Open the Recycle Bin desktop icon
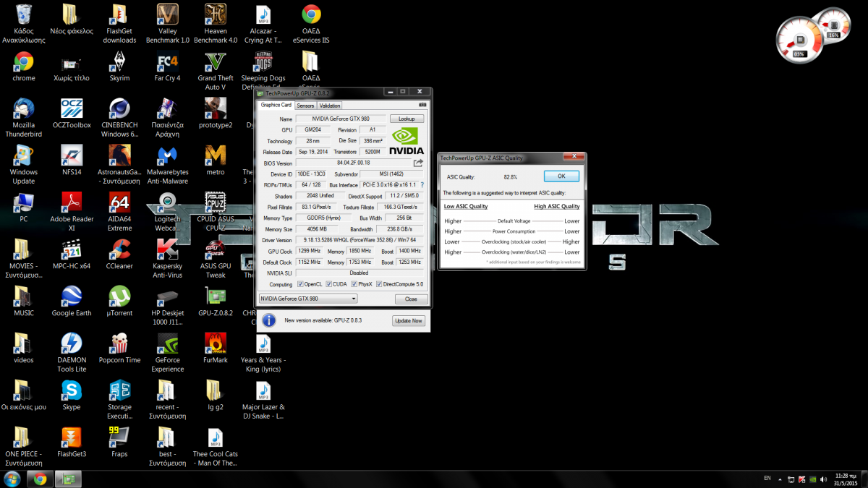The image size is (868, 488). 23,22
